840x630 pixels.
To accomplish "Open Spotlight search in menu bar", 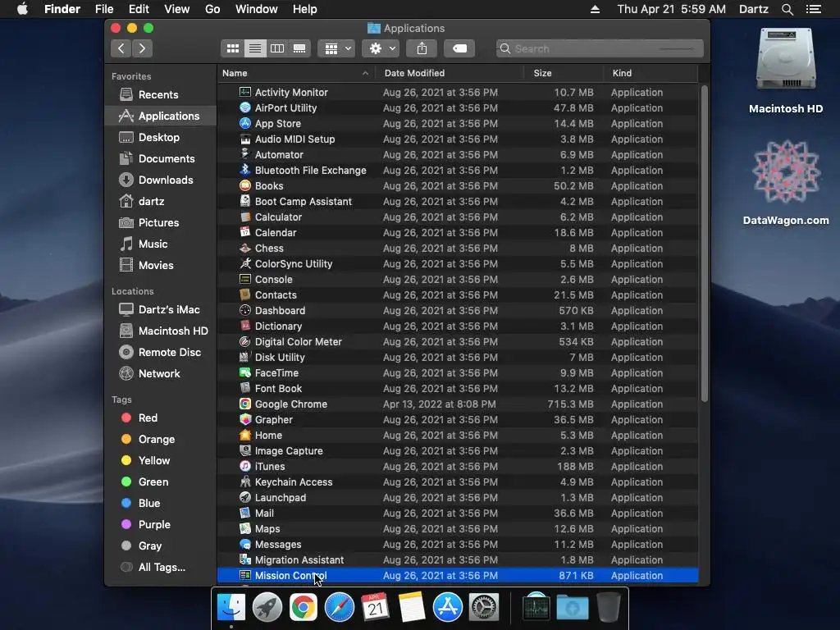I will 787,9.
